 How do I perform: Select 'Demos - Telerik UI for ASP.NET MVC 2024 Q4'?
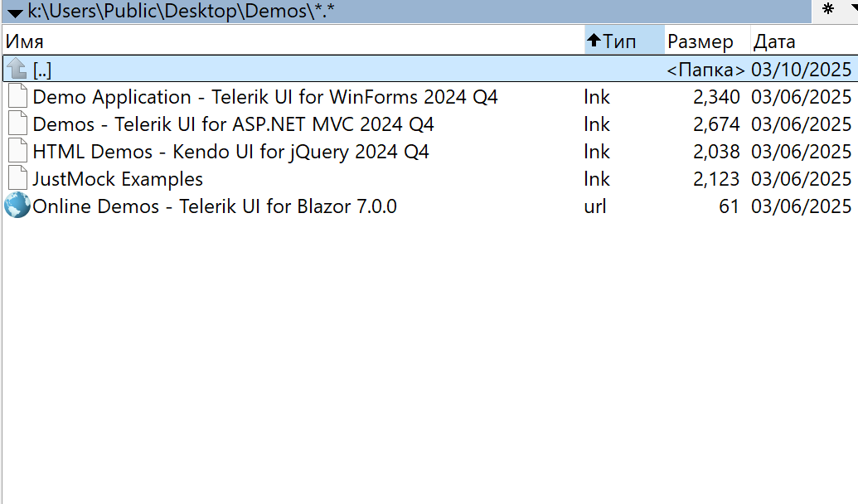[233, 124]
